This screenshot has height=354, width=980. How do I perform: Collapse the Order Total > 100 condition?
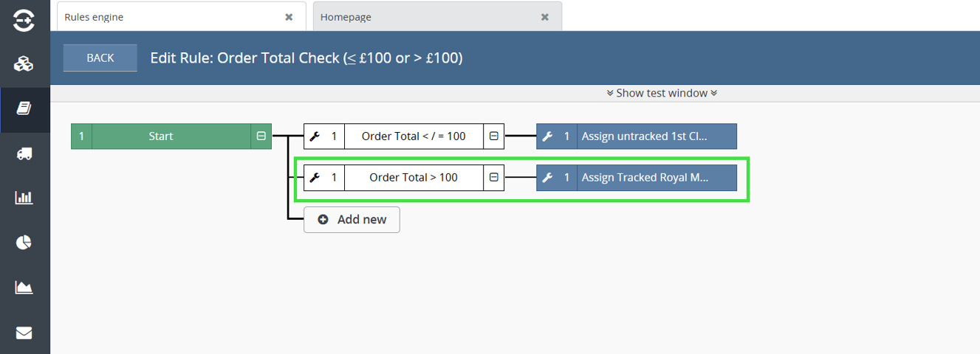click(494, 178)
